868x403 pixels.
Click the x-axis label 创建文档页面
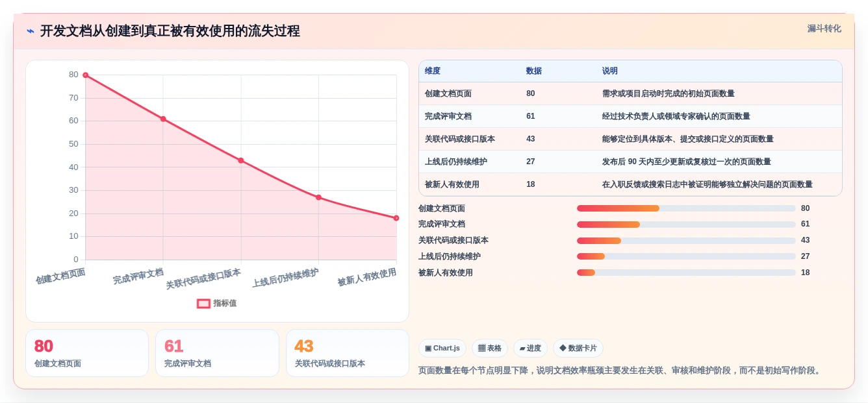pos(60,276)
